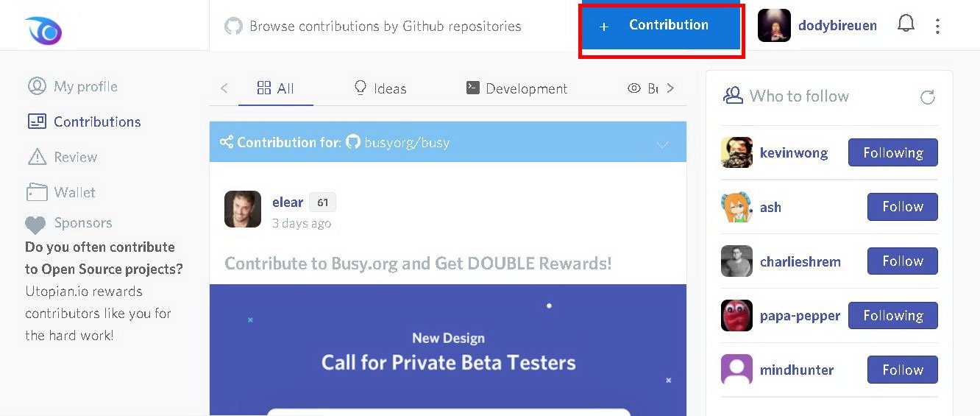This screenshot has height=416, width=980.
Task: Select the Development tab
Action: 516,89
